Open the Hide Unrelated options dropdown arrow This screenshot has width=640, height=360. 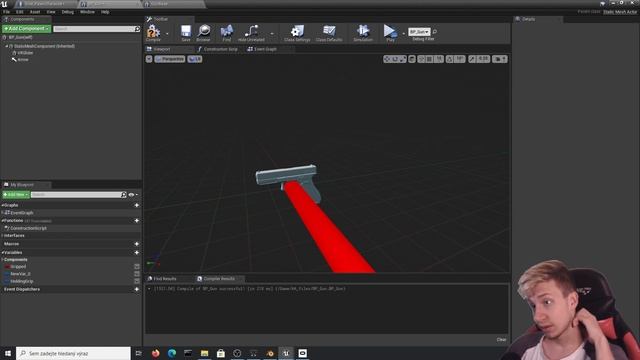pyautogui.click(x=271, y=33)
